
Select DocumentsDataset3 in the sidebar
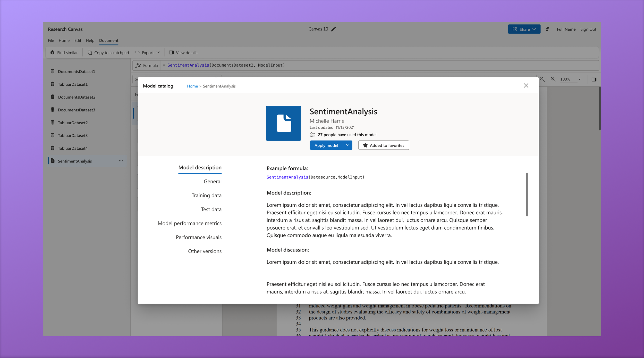click(x=76, y=110)
